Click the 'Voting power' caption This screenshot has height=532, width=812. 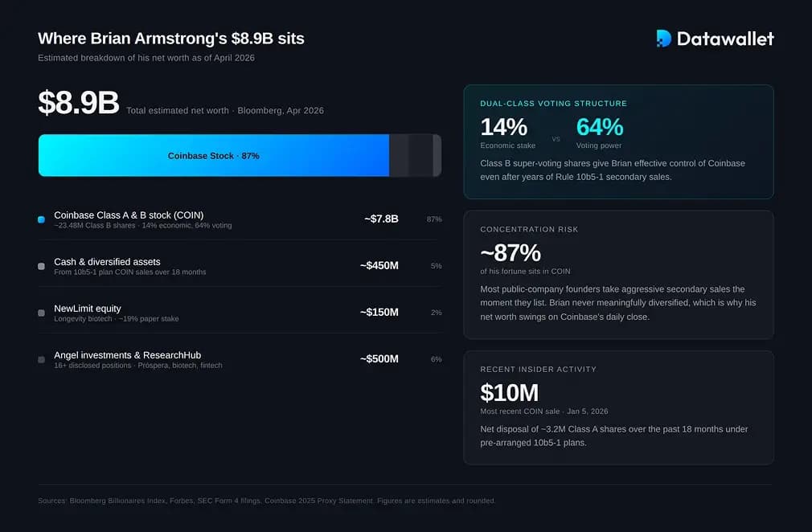pos(599,145)
